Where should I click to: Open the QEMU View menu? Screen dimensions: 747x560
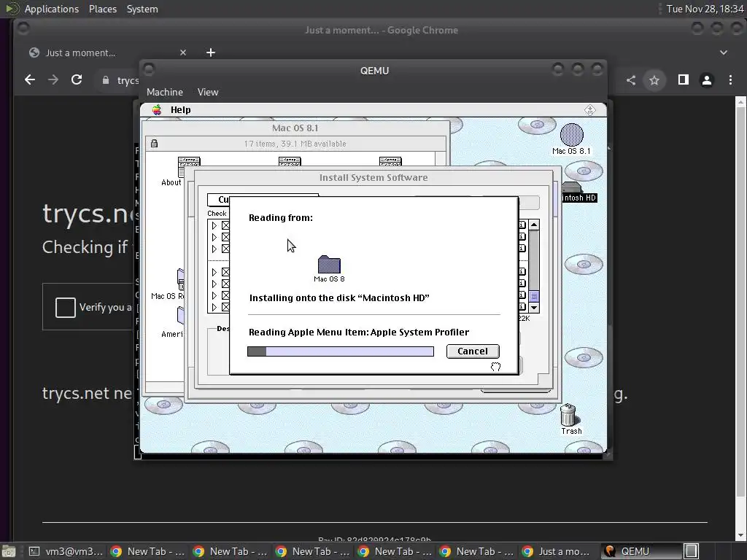click(208, 92)
